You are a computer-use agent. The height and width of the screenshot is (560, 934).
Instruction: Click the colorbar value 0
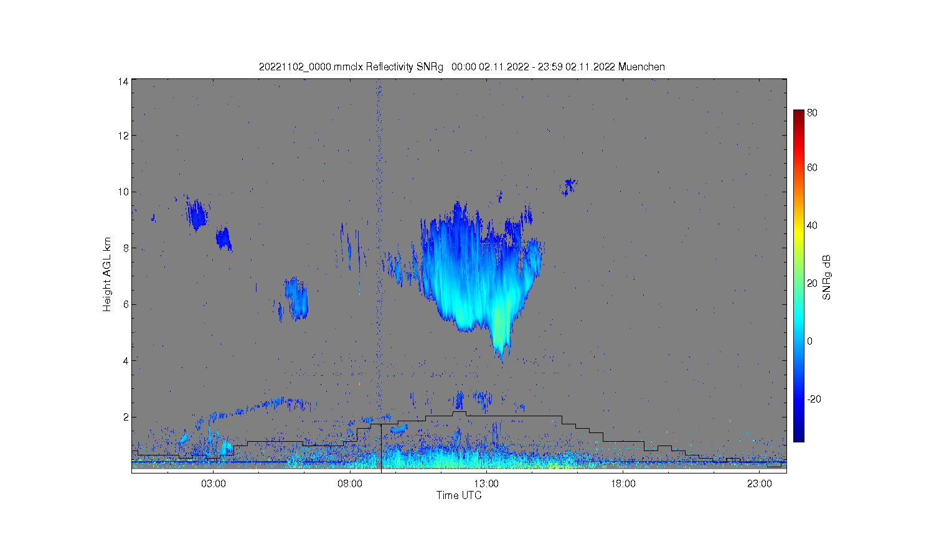[809, 341]
